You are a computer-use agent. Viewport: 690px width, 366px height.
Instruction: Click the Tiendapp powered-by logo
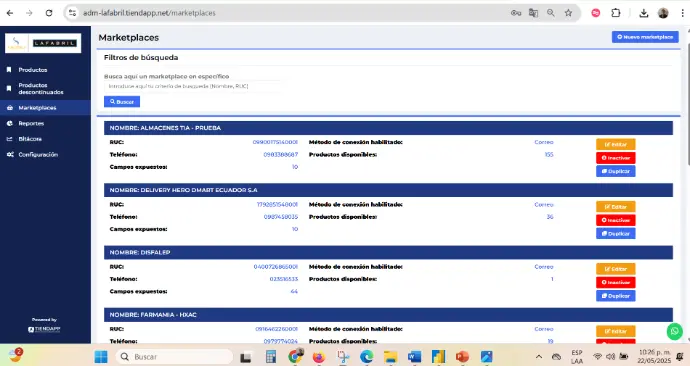[x=44, y=329]
